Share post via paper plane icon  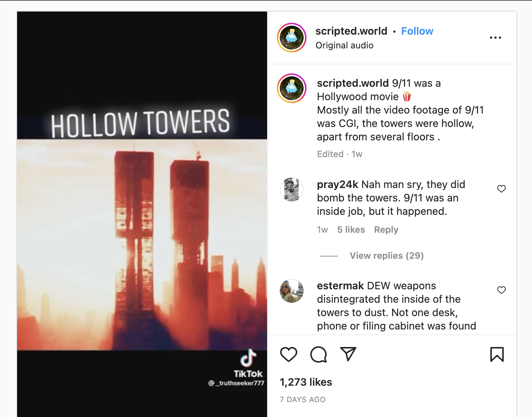[348, 354]
